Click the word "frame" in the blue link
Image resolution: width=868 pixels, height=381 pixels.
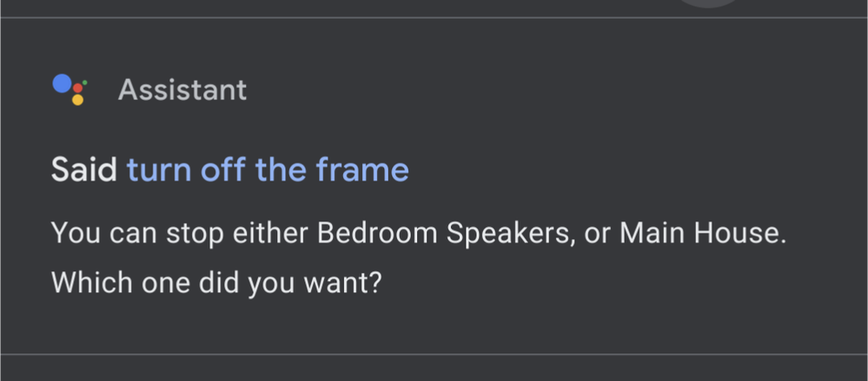[x=362, y=170]
